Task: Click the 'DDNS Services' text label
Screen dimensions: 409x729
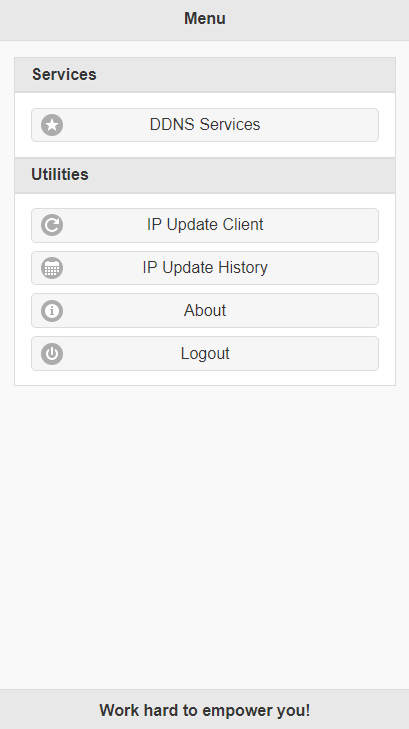Action: (x=205, y=125)
